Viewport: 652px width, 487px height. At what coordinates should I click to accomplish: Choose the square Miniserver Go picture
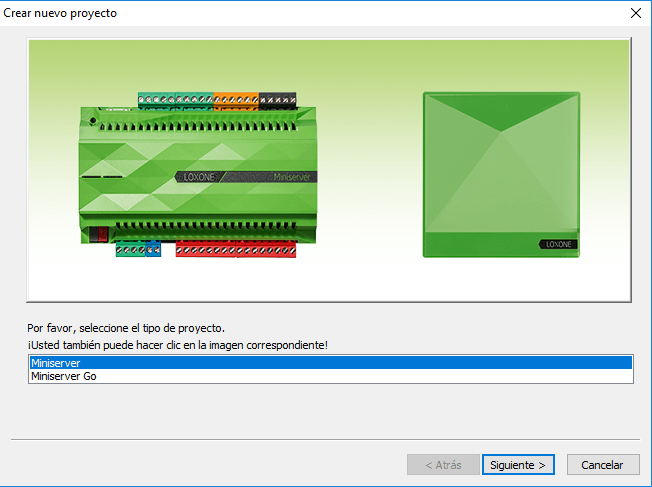pyautogui.click(x=500, y=175)
